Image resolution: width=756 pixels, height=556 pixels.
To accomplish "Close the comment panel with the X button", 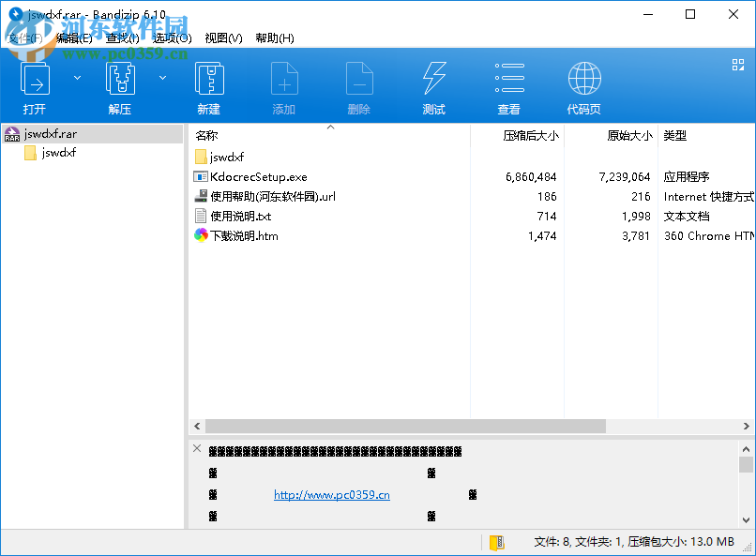I will (x=197, y=449).
